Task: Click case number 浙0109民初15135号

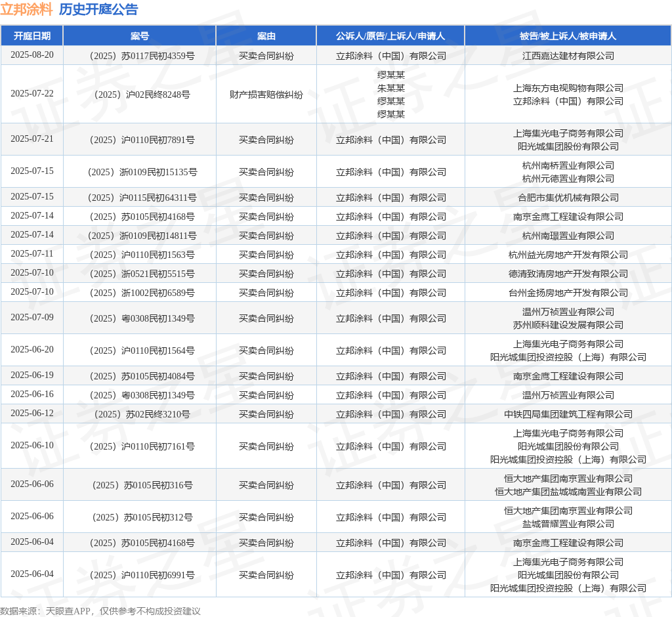Action: [142, 172]
